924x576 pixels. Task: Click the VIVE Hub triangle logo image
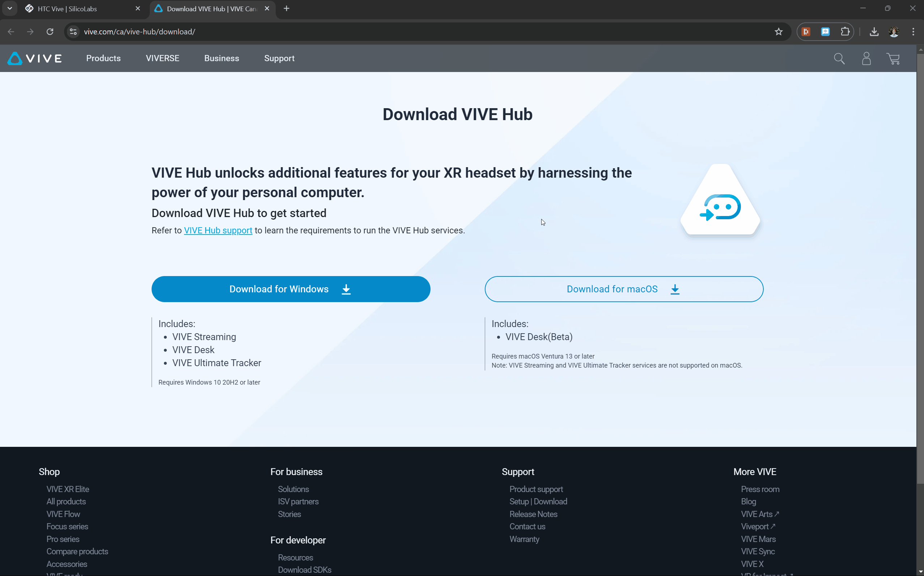pyautogui.click(x=720, y=200)
